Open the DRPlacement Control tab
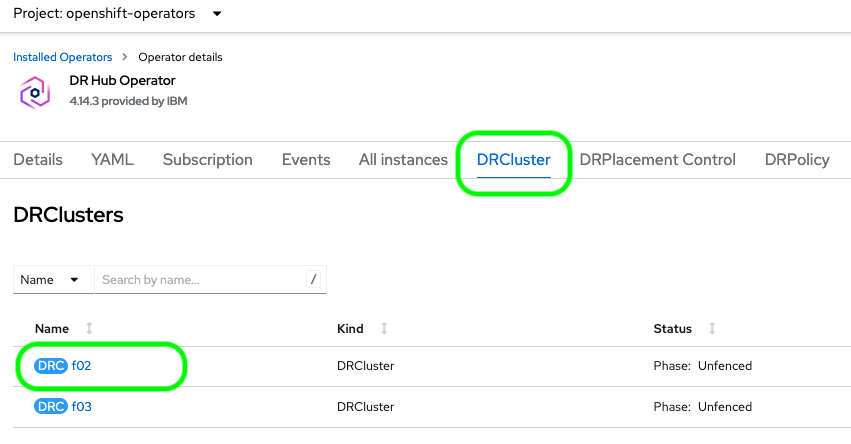Image resolution: width=851 pixels, height=444 pixels. pyautogui.click(x=658, y=160)
